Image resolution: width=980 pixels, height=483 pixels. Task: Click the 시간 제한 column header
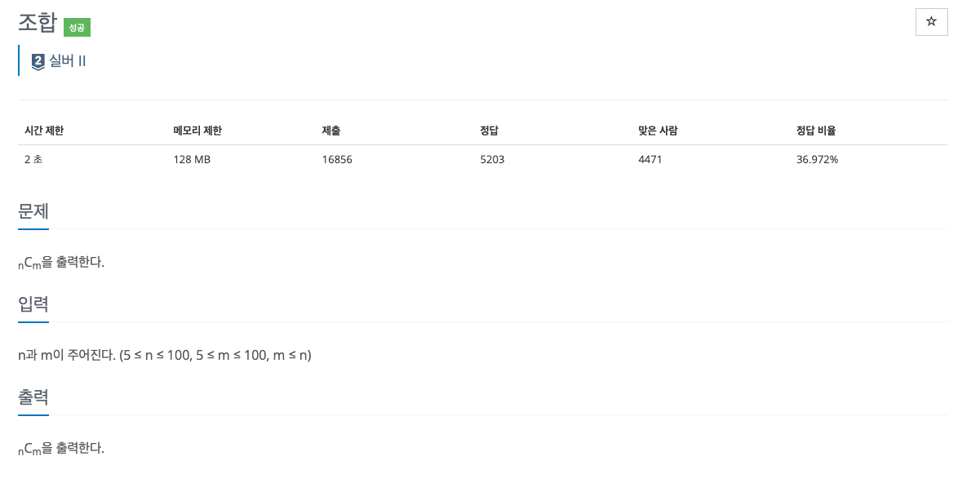coord(44,131)
